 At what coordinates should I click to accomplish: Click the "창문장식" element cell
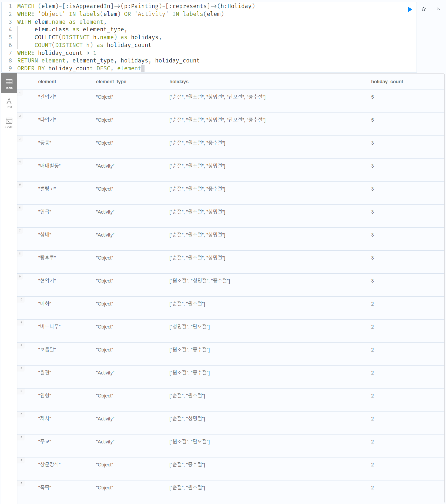pos(49,465)
